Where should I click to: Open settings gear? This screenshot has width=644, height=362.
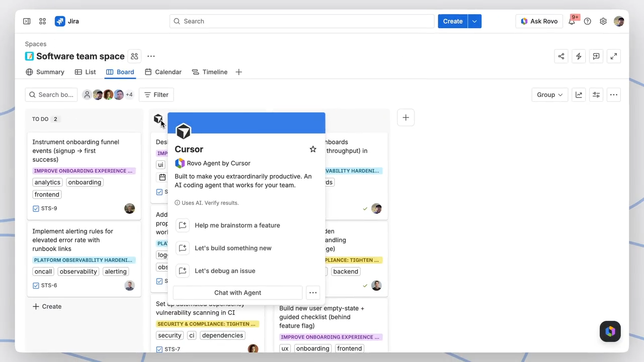603,21
